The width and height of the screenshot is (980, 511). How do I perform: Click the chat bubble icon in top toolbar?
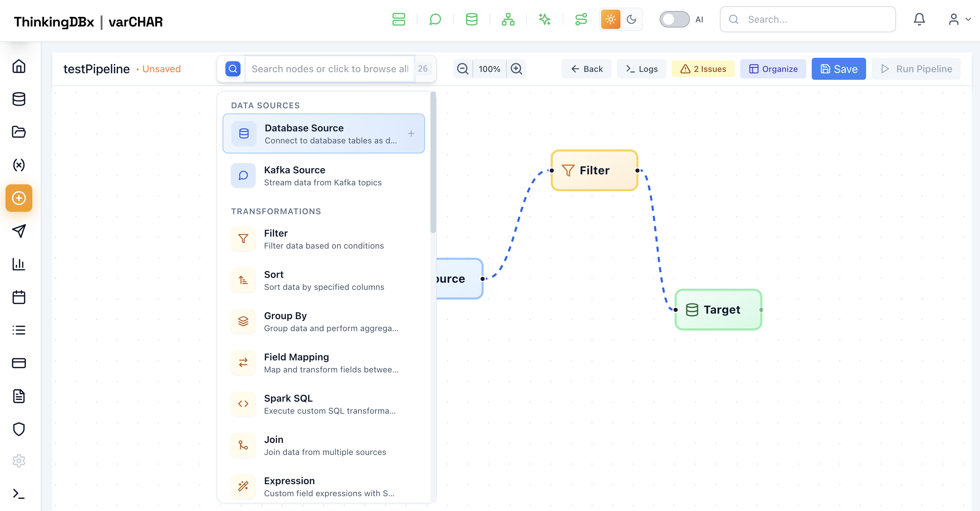[435, 19]
